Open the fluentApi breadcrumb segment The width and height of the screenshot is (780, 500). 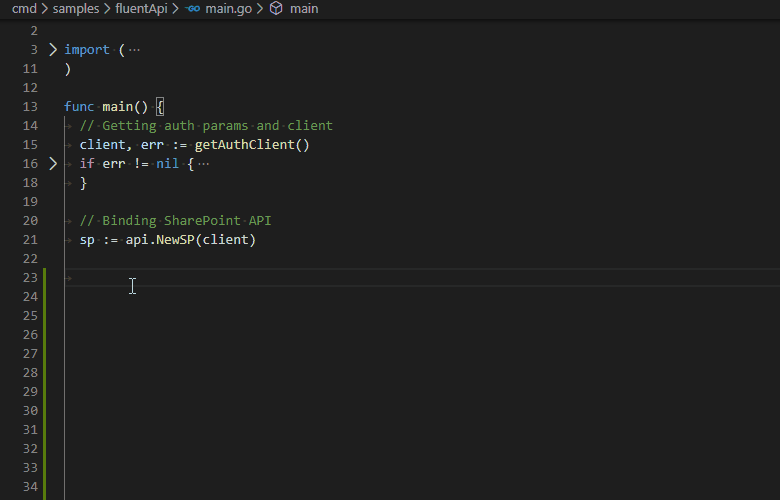tap(141, 8)
